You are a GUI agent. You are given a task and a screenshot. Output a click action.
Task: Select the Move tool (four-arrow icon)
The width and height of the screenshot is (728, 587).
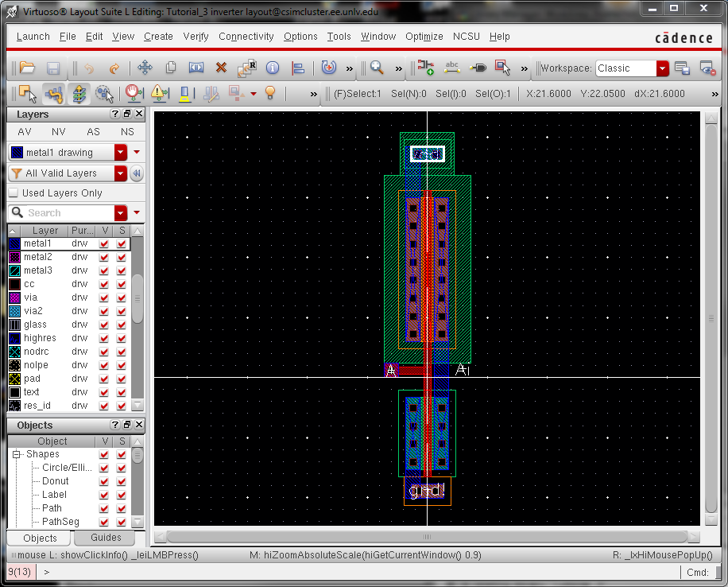tap(145, 68)
